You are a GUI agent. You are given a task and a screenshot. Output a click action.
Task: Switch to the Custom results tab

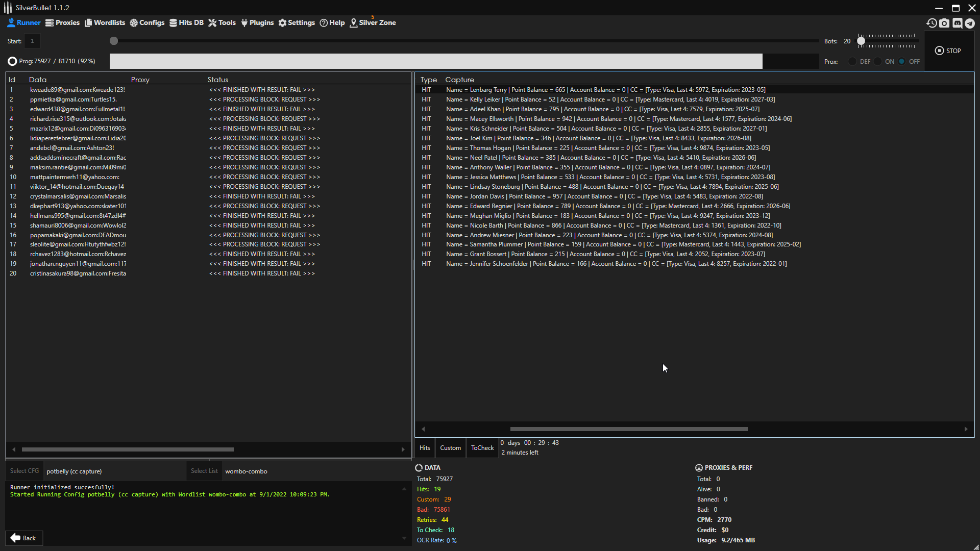pos(450,448)
